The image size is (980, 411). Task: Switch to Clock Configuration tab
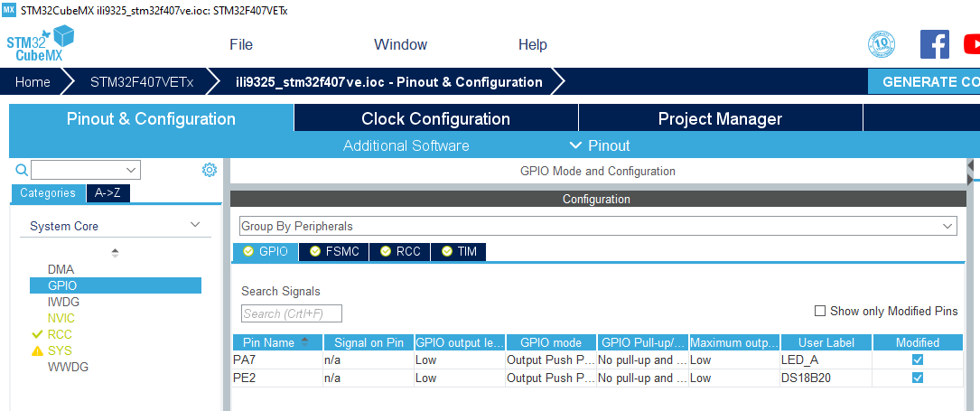[435, 118]
